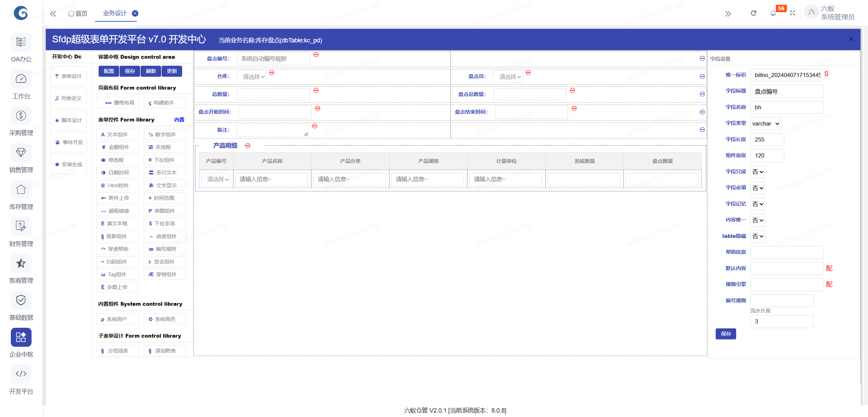Click the 保存 button in field settings
The image size is (868, 417).
[726, 334]
